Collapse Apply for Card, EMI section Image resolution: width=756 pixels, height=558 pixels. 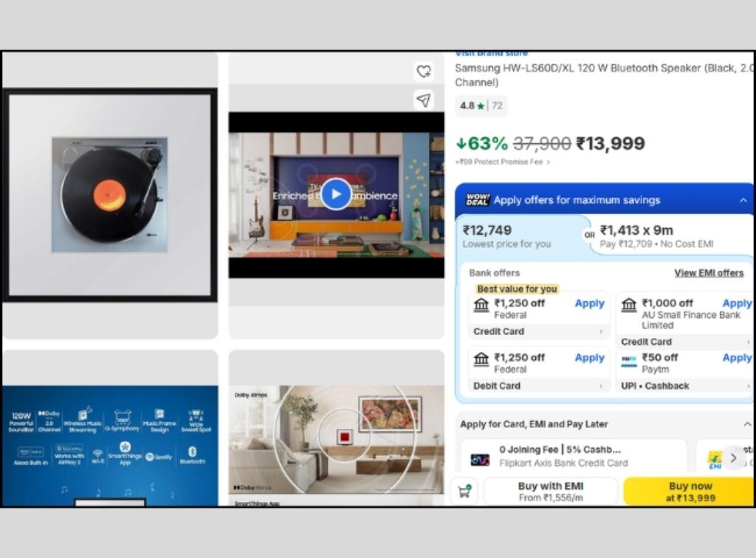coord(747,424)
